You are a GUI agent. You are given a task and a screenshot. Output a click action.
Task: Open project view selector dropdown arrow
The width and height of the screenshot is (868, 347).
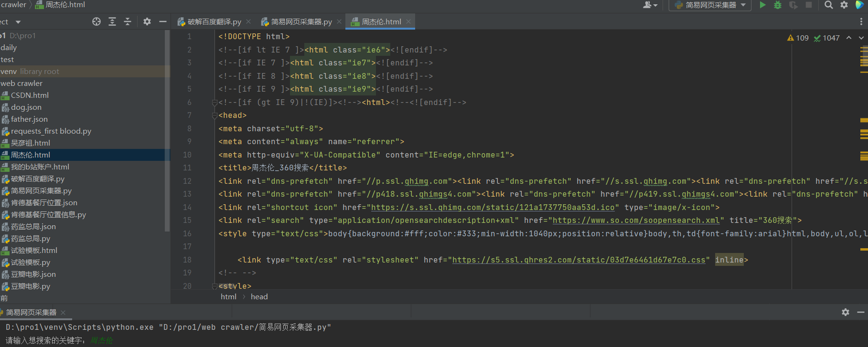(18, 22)
